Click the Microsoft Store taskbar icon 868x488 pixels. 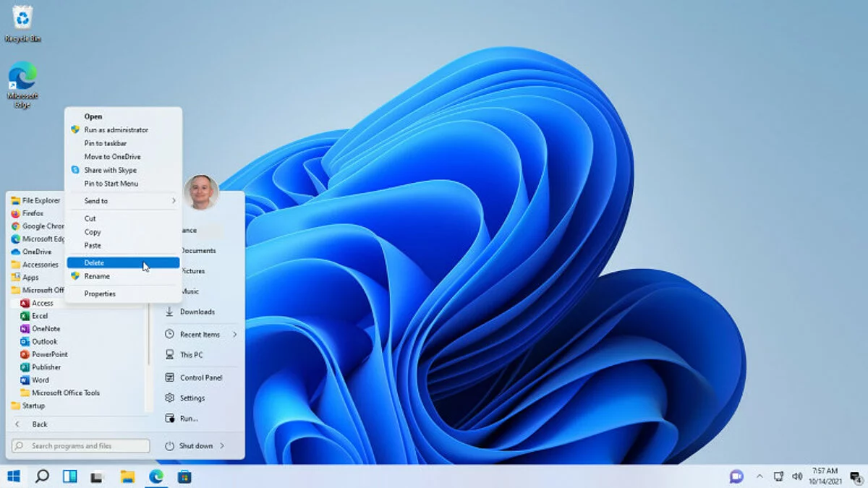184,476
